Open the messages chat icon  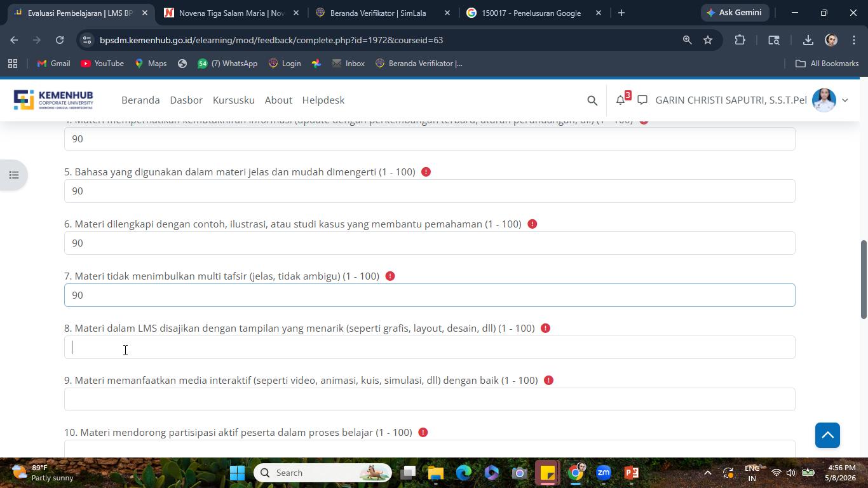pyautogui.click(x=642, y=100)
